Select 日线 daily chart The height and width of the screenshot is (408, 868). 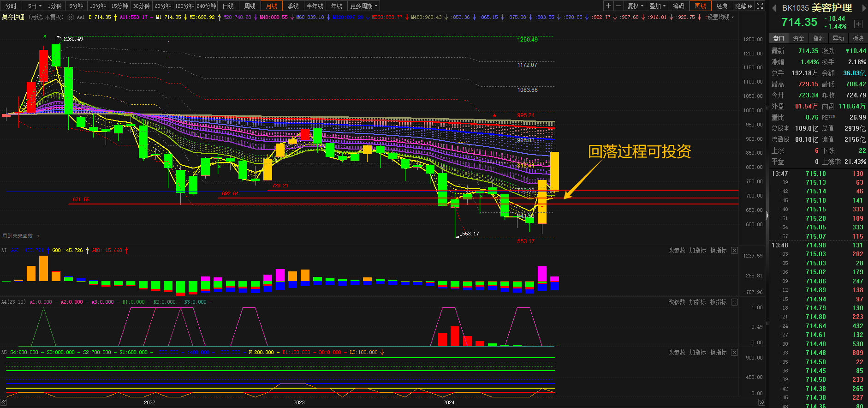click(x=228, y=6)
